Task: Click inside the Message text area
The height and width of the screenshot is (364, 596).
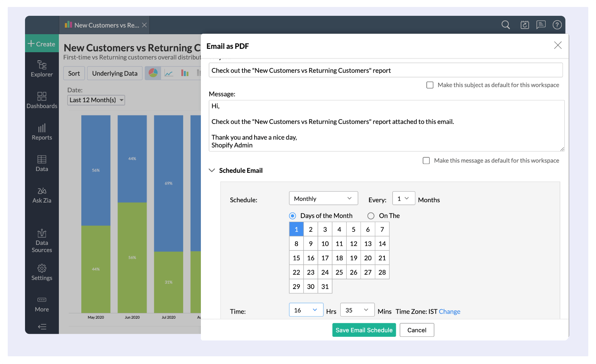Action: 386,126
